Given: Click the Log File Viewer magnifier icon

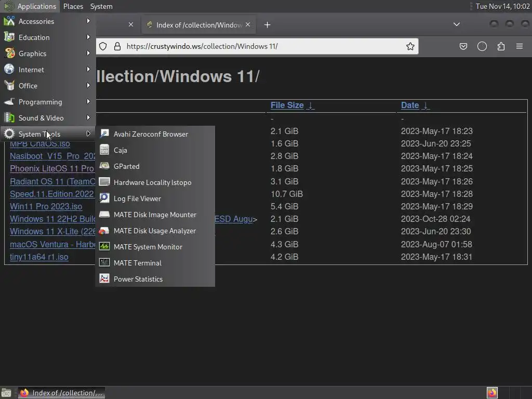Looking at the screenshot, I should point(104,198).
